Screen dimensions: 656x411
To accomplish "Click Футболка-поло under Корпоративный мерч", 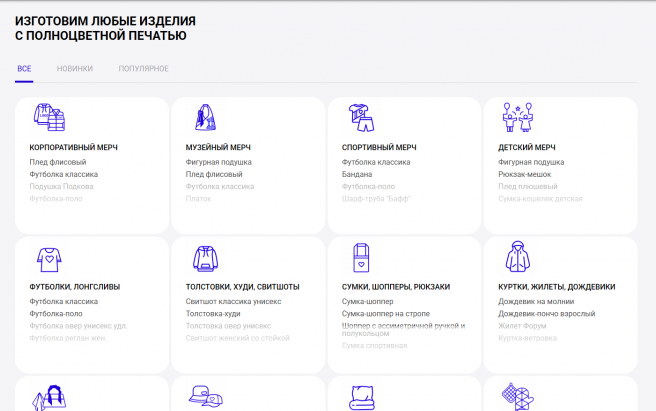I will (56, 198).
